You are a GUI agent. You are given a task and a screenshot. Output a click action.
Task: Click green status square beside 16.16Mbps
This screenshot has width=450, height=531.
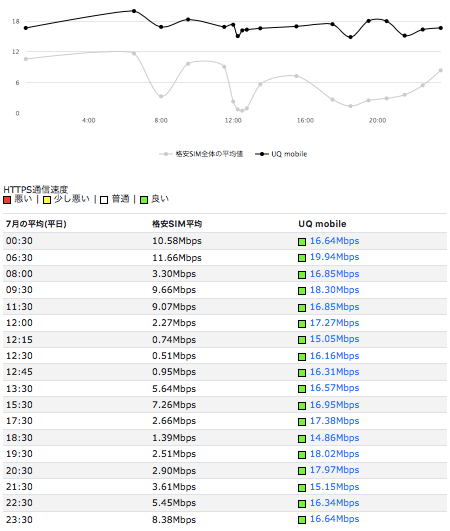click(x=302, y=357)
